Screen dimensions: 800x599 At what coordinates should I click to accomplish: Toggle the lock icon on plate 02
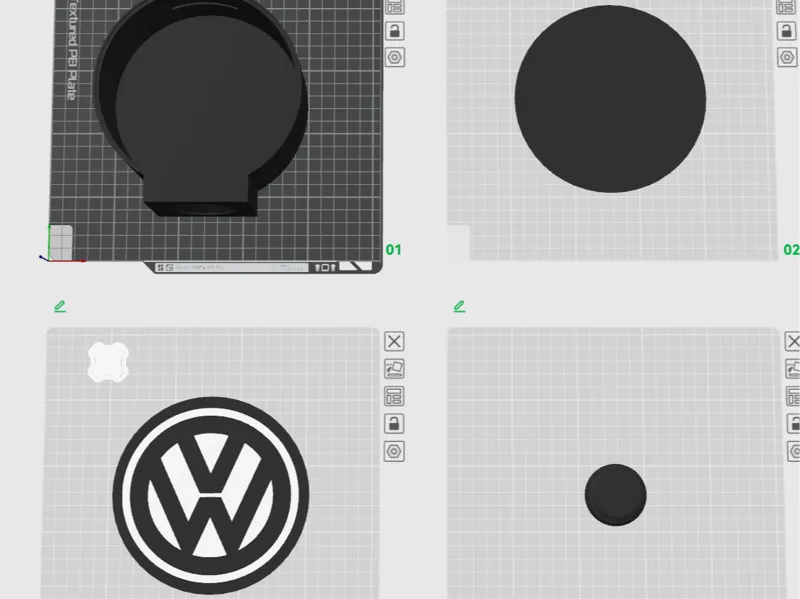point(787,31)
